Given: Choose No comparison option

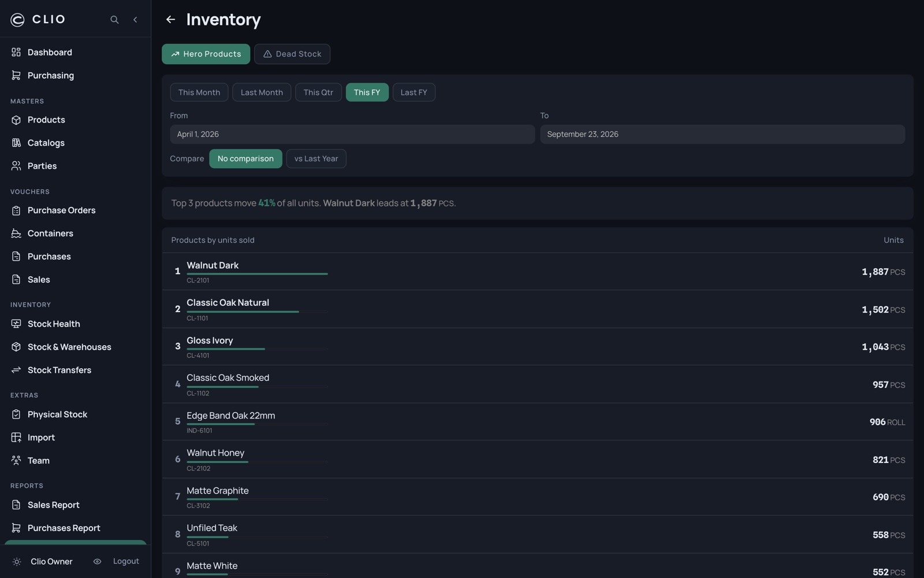Looking at the screenshot, I should 245,159.
